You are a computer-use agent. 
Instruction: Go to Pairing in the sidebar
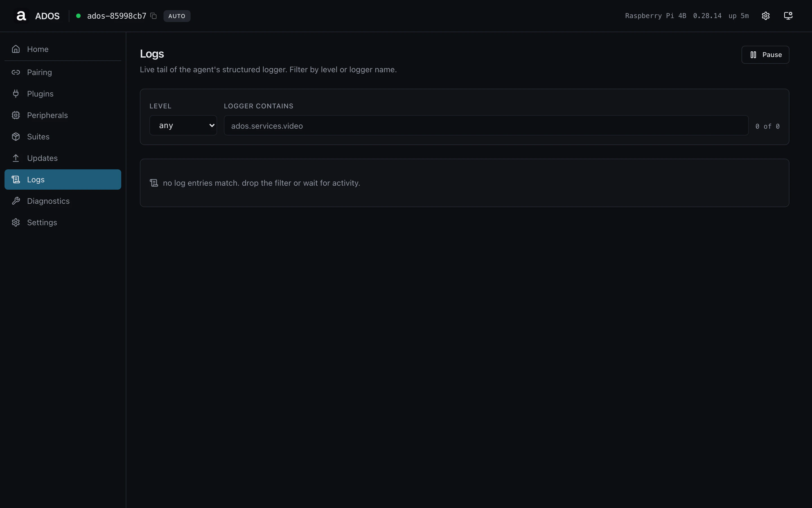tap(63, 72)
